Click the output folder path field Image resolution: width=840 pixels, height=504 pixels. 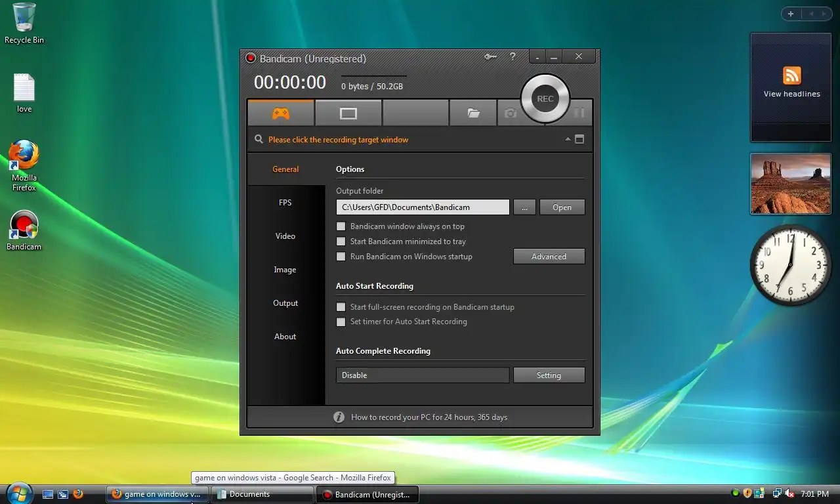(423, 207)
